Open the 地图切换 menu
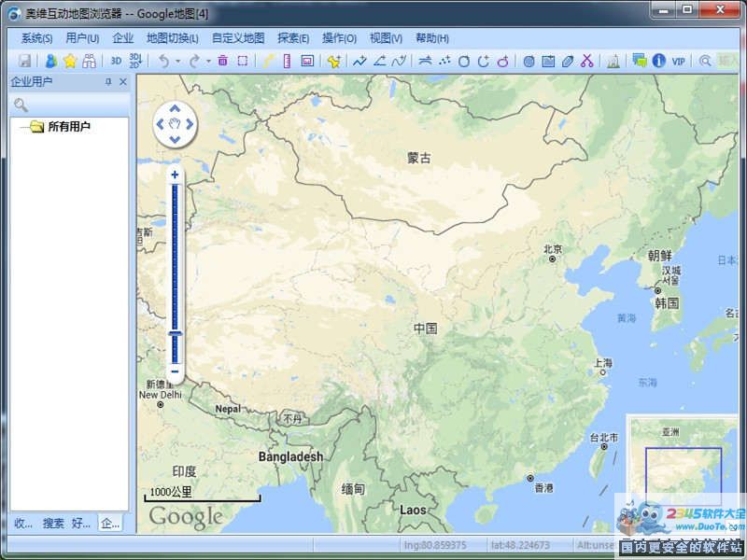747x560 pixels. click(x=172, y=38)
